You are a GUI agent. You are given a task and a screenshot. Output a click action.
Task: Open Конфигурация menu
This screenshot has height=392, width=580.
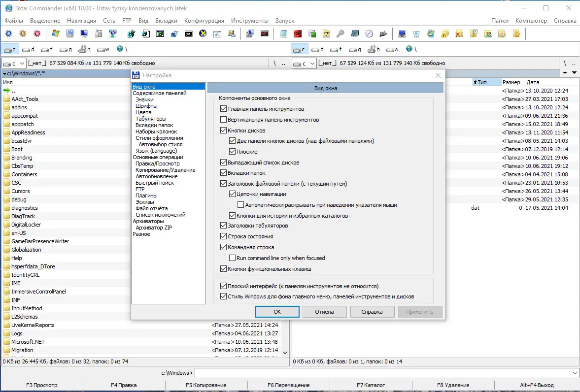tap(204, 21)
